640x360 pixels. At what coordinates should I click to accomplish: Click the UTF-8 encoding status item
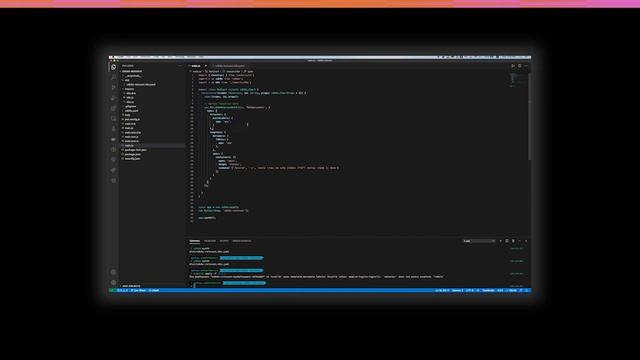click(x=470, y=290)
